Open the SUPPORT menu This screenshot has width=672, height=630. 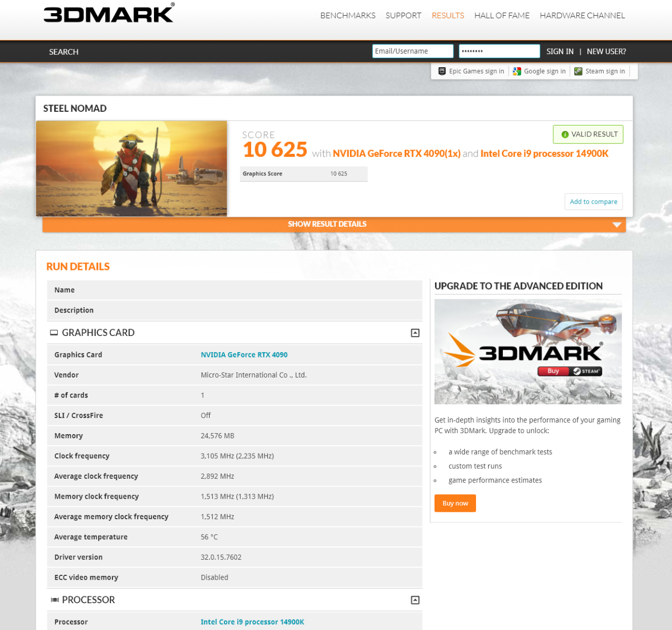(404, 16)
